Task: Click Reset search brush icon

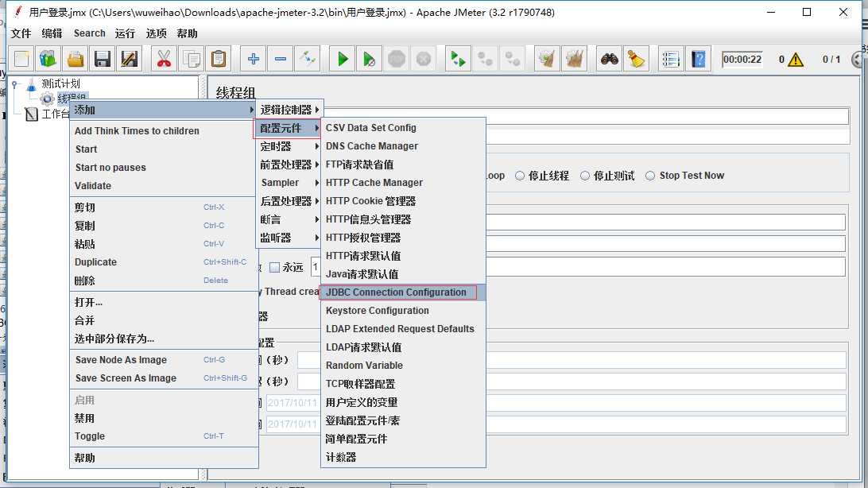Action: click(636, 59)
